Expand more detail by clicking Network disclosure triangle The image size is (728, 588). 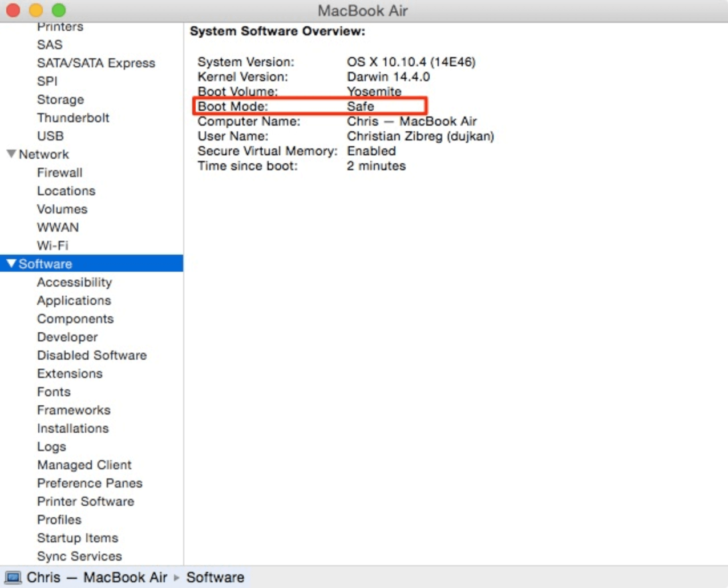pos(11,154)
